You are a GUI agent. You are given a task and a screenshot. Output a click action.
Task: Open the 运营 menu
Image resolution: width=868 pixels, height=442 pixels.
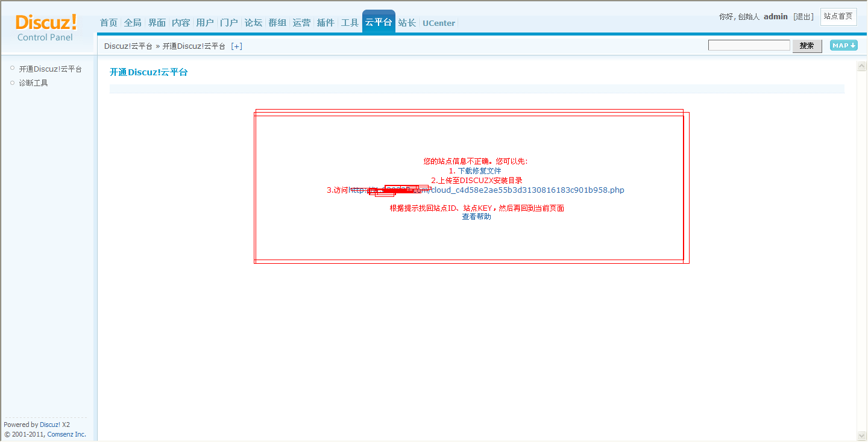pyautogui.click(x=301, y=23)
